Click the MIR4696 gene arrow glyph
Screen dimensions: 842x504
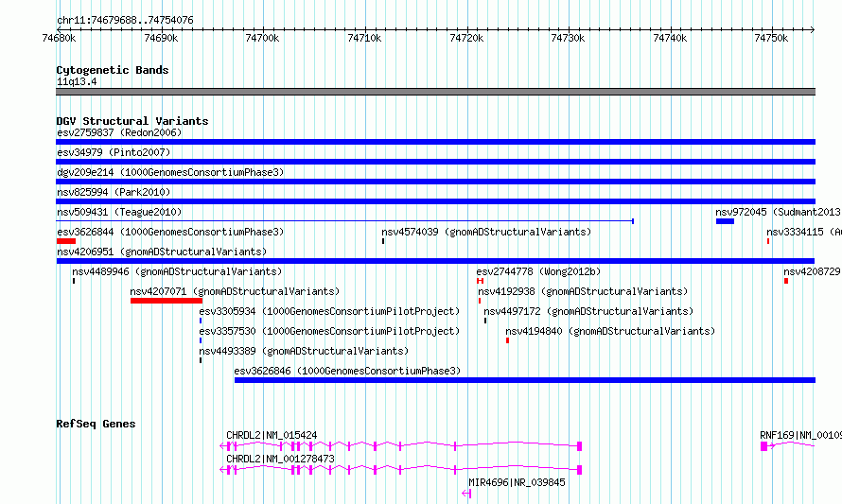pyautogui.click(x=466, y=494)
